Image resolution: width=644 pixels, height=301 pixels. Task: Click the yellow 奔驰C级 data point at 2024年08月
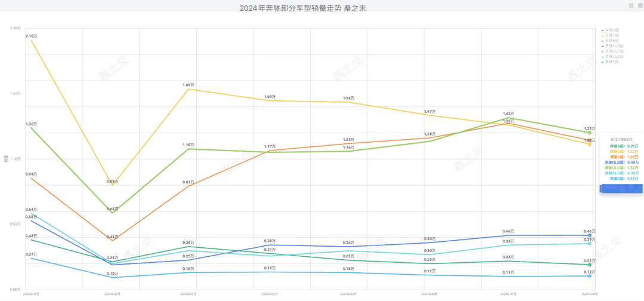pos(589,144)
